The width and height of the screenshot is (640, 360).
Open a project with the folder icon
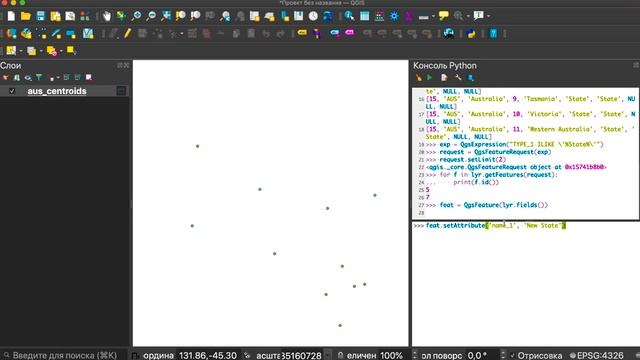pyautogui.click(x=26, y=16)
